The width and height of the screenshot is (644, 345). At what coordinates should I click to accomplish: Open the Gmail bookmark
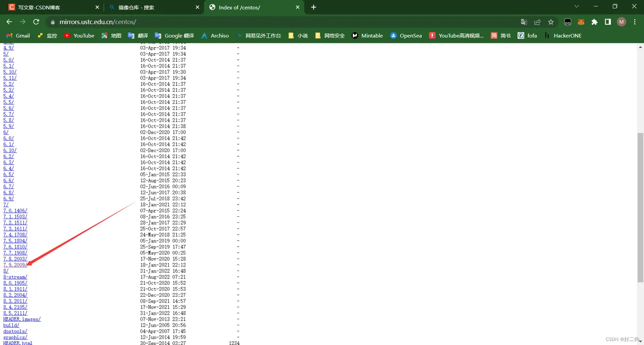pos(18,35)
